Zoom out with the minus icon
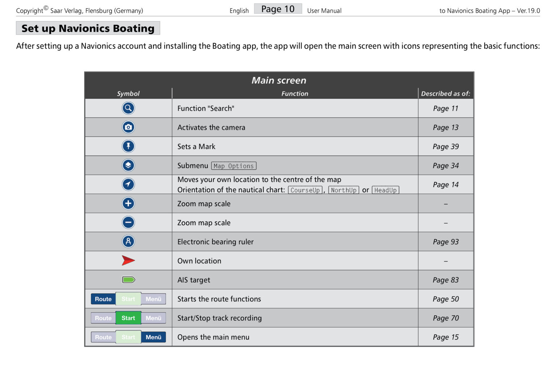This screenshot has width=556, height=392. (128, 222)
